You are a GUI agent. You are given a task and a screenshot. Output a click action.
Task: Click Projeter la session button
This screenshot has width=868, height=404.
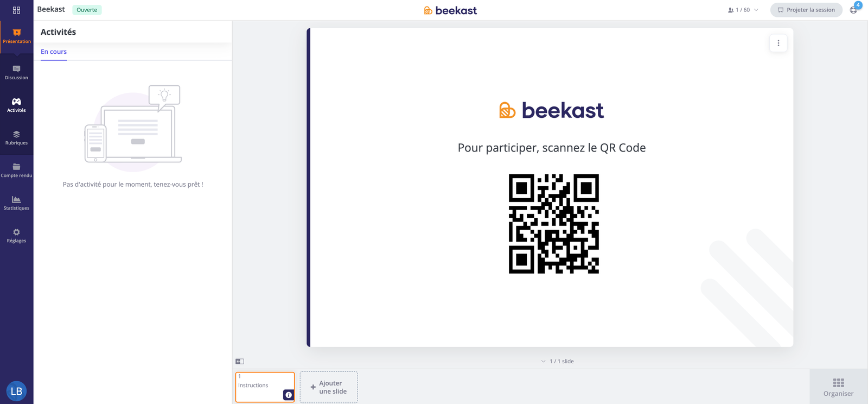tap(806, 10)
